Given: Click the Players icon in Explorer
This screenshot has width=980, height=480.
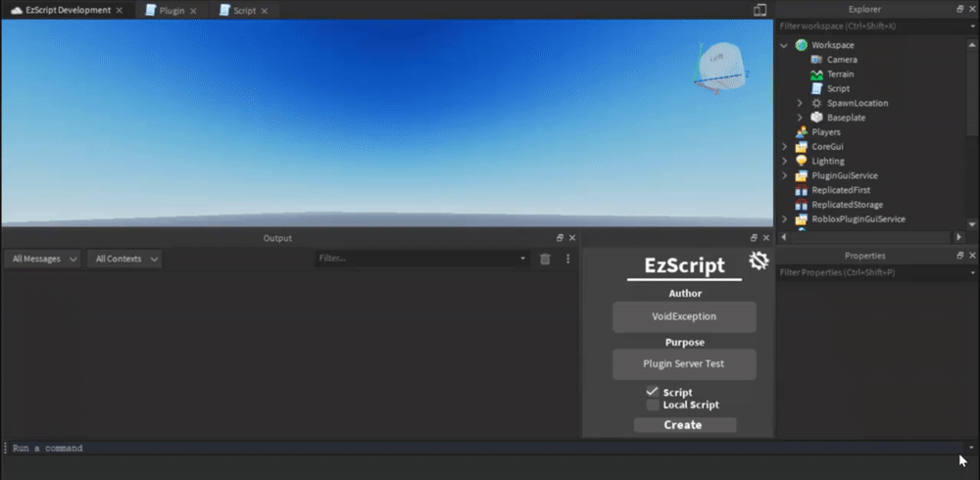Looking at the screenshot, I should point(802,132).
